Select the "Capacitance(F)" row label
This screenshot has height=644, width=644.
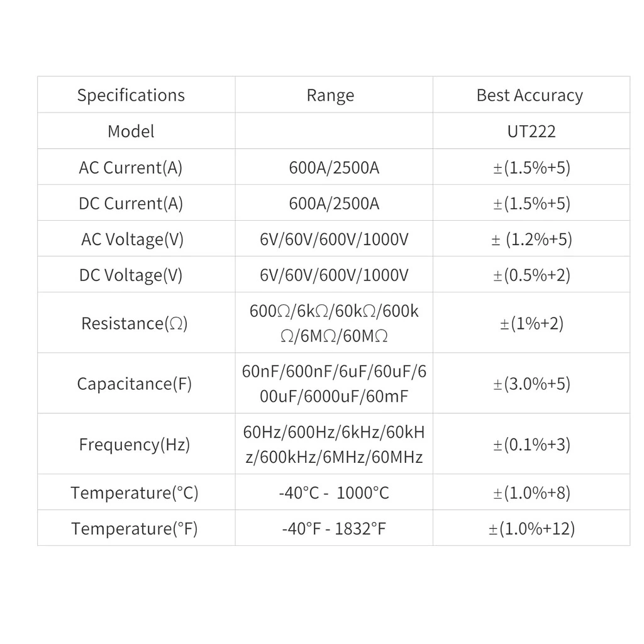(134, 384)
